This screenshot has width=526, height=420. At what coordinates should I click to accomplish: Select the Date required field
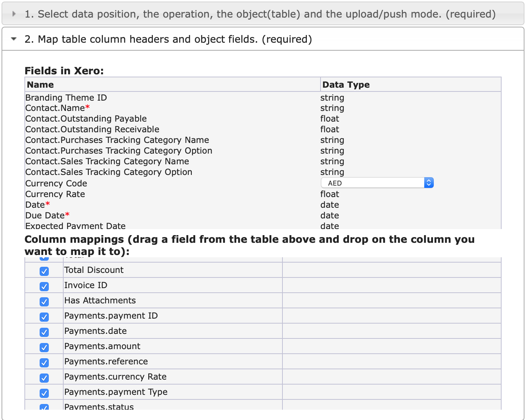pos(37,205)
